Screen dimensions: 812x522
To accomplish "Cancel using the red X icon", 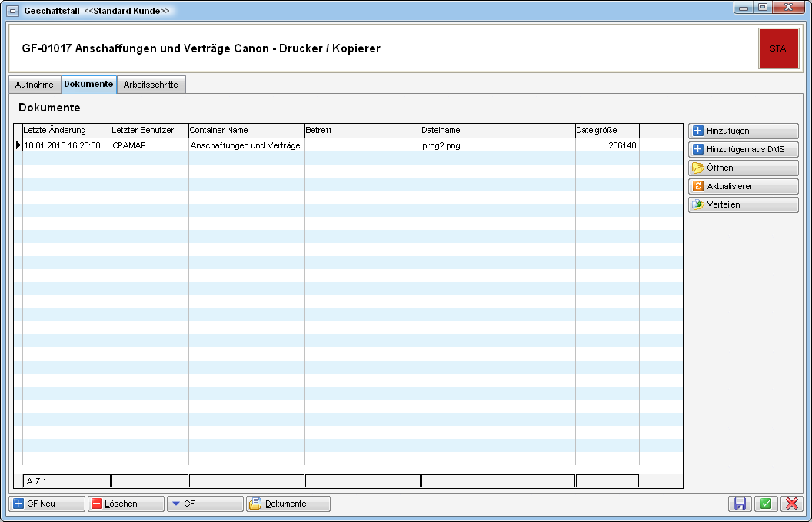I will 791,504.
